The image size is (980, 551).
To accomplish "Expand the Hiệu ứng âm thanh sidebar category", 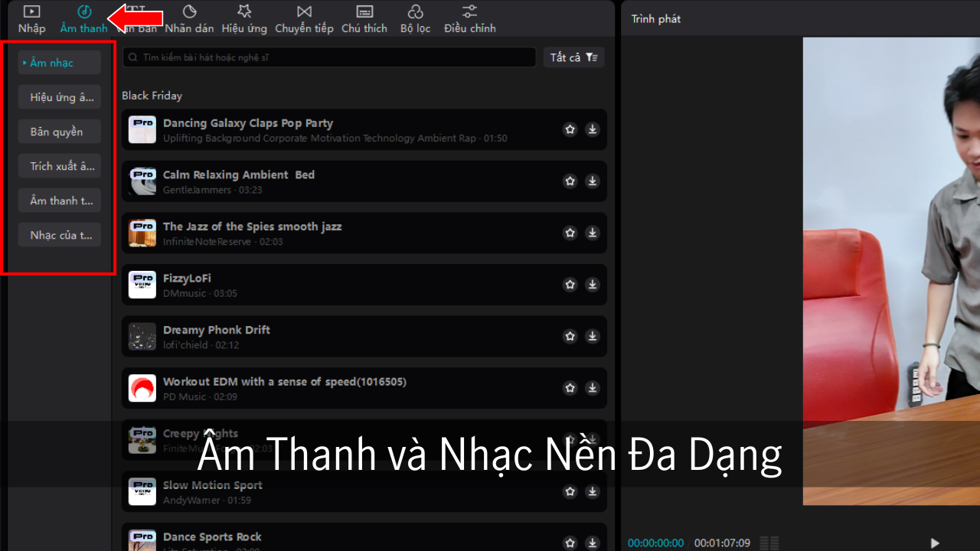I will [x=60, y=97].
